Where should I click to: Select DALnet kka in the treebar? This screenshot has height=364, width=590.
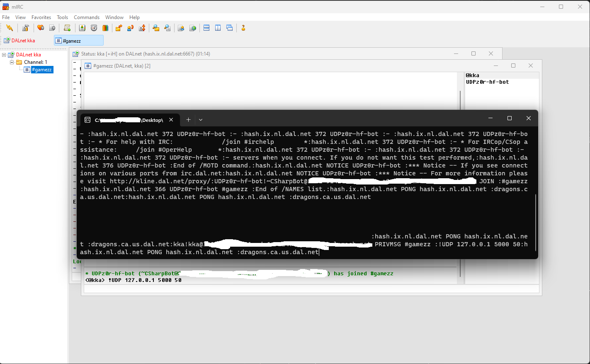pos(29,55)
